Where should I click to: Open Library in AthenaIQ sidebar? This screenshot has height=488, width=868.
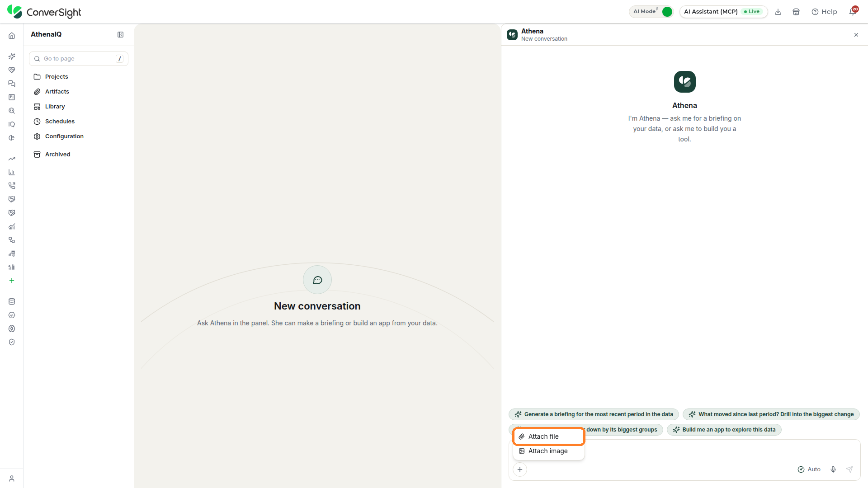coord(79,107)
